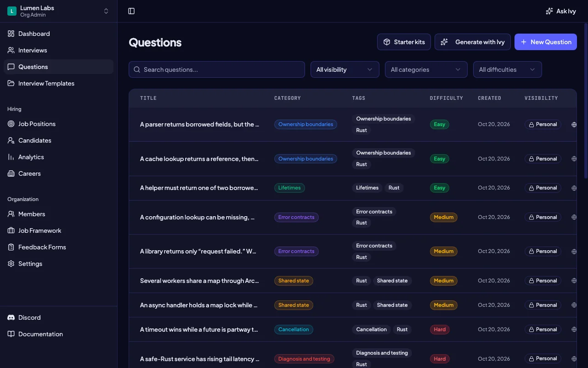Go to Dashboard in the sidebar

(x=58, y=34)
